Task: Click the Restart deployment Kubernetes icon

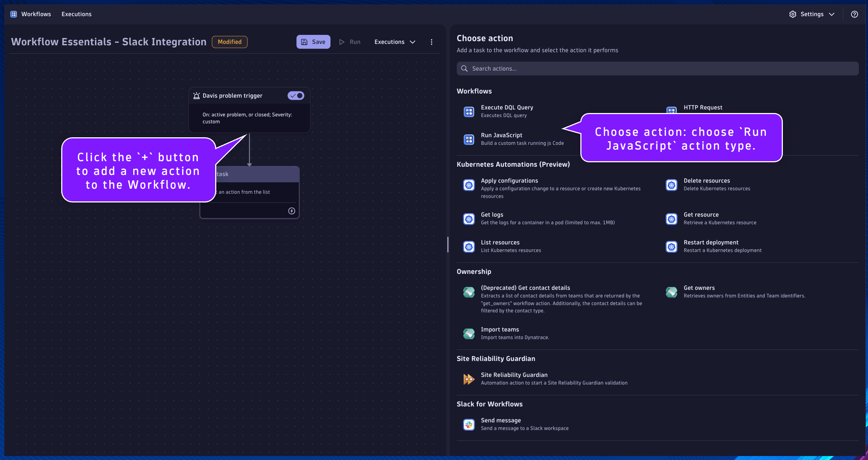Action: coord(671,247)
